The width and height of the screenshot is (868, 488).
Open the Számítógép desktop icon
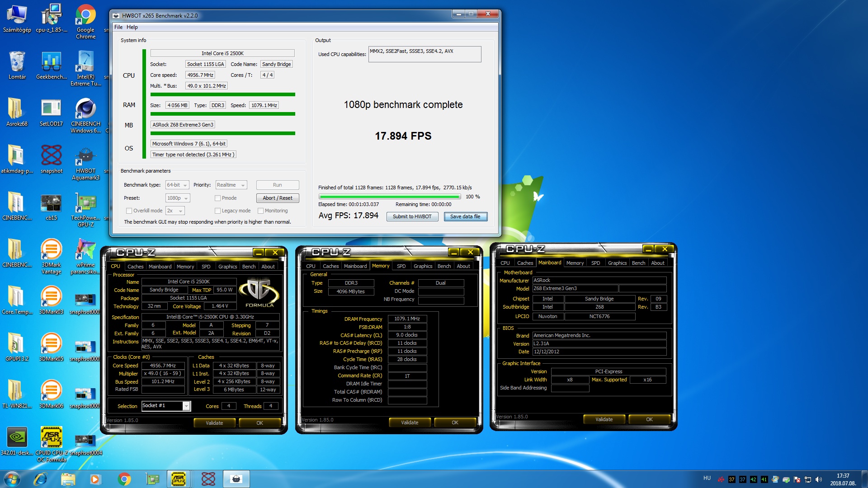coord(17,19)
